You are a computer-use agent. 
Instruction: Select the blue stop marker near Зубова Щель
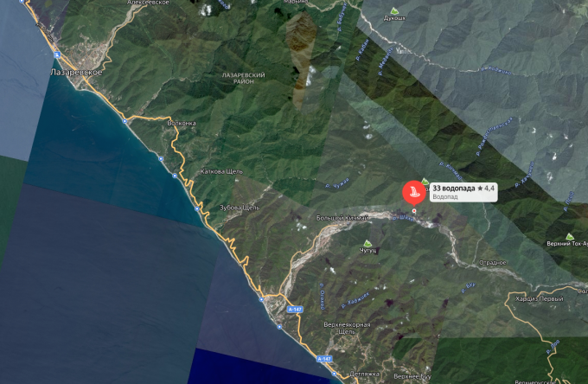(197, 209)
